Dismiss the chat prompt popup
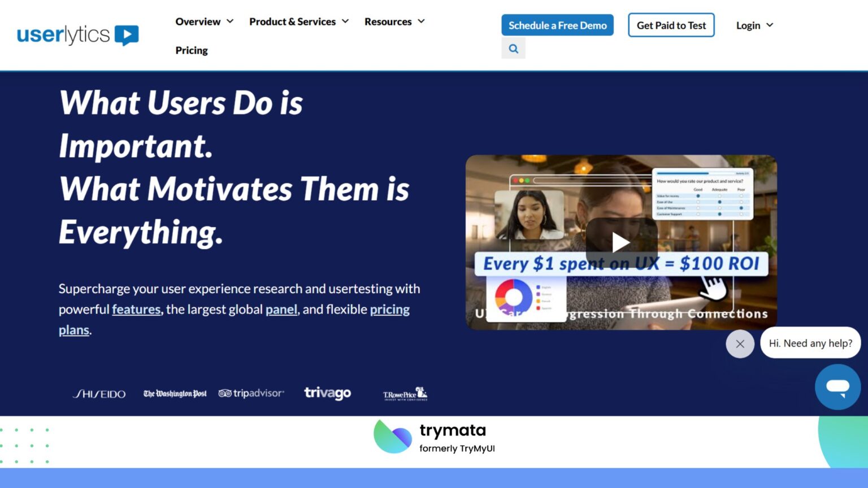The width and height of the screenshot is (868, 488). coord(740,343)
